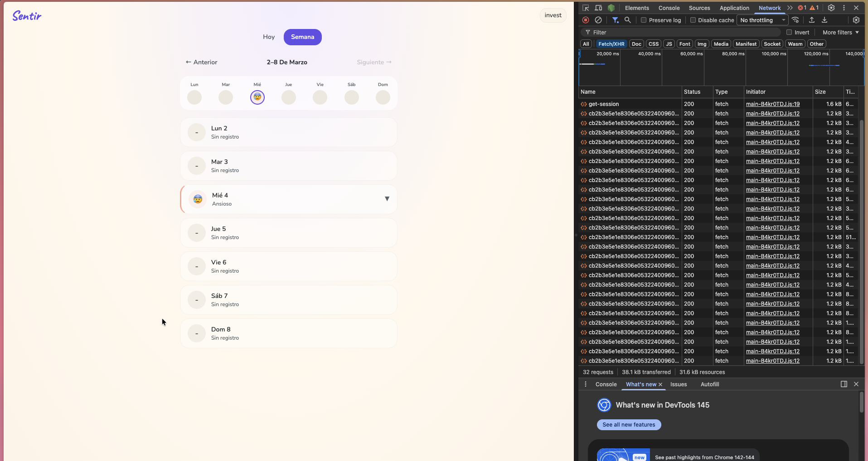The image size is (868, 461).
Task: Close the What's new drawer tab
Action: tap(660, 384)
